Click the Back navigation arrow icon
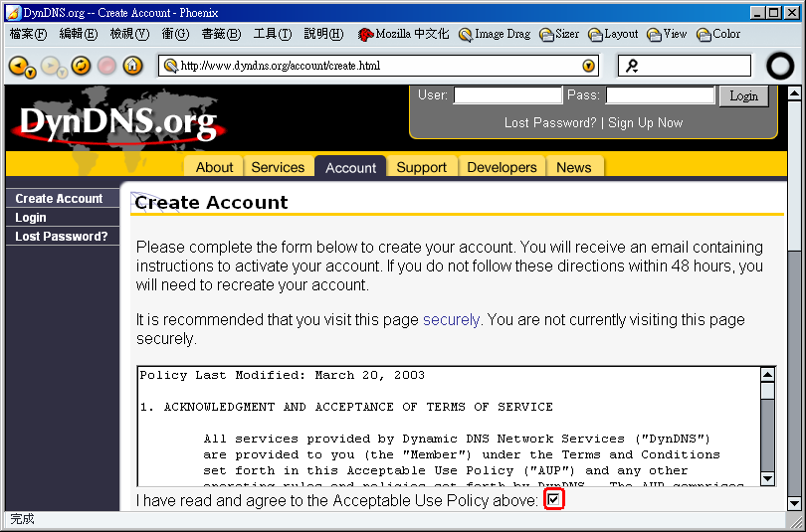806x532 pixels. point(19,66)
